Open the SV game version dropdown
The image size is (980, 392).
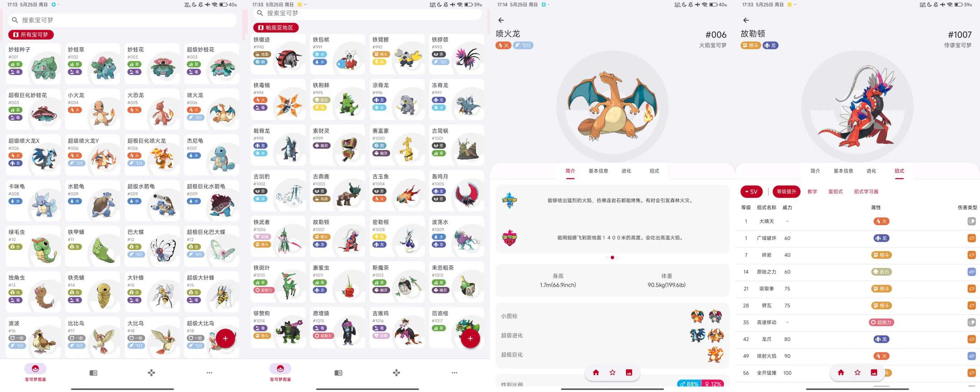[x=751, y=191]
